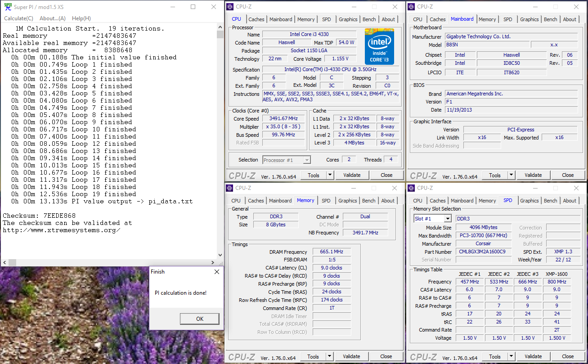The height and width of the screenshot is (364, 588).
Task: Click the DRAM Frequency value 665.1 MHz
Action: (332, 252)
